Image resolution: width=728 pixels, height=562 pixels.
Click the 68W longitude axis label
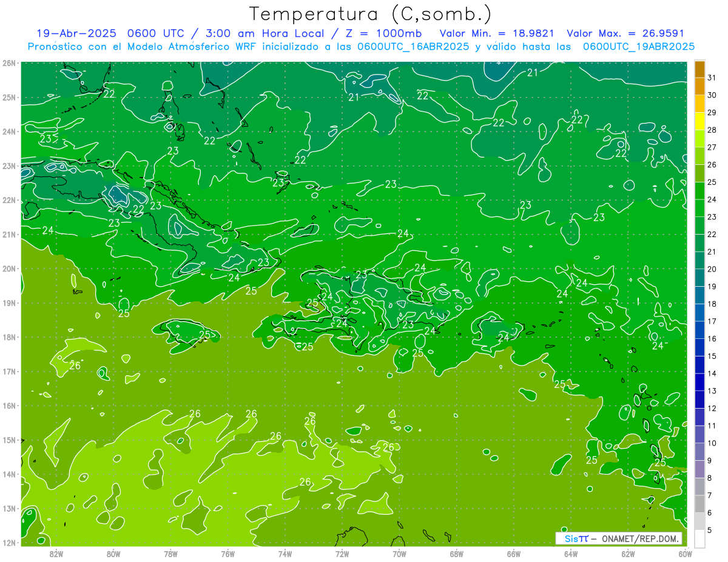coord(457,554)
